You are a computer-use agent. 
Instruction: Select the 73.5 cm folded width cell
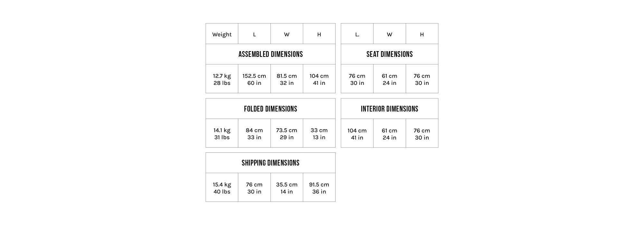pyautogui.click(x=287, y=134)
